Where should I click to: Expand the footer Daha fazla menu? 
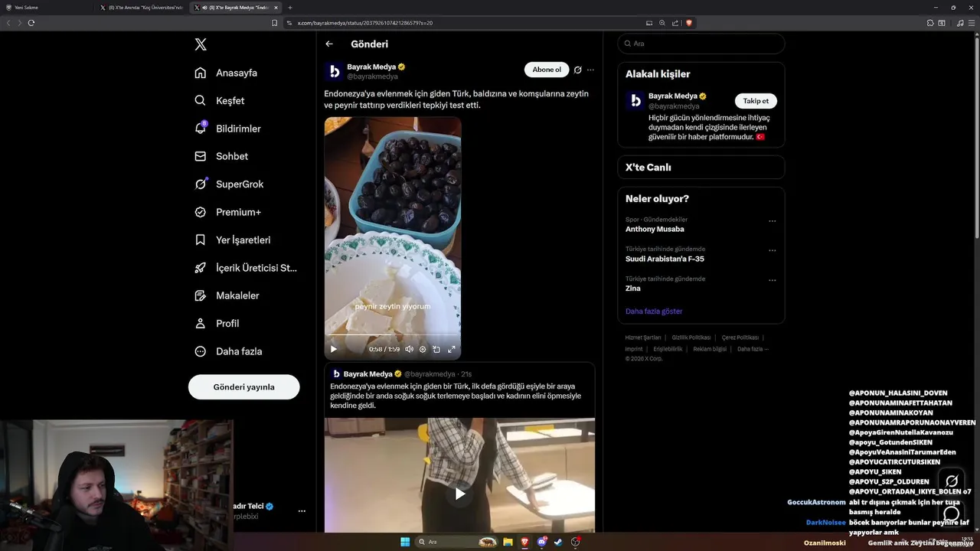click(x=753, y=349)
